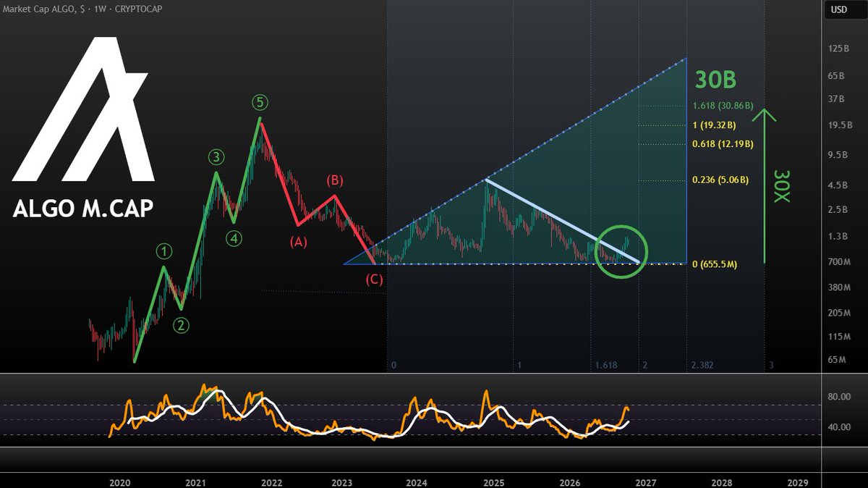Click the 2027 label on the time axis
Viewport: 868px width, 488px height.
tap(646, 482)
